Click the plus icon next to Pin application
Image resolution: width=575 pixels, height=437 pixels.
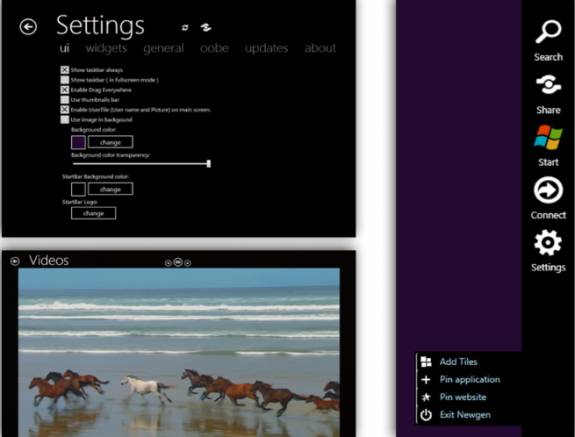click(426, 379)
